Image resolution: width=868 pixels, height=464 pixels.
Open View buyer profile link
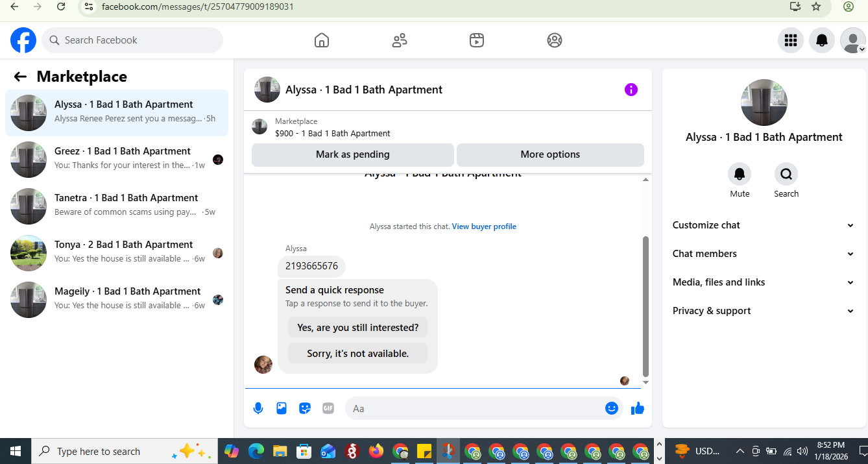484,226
